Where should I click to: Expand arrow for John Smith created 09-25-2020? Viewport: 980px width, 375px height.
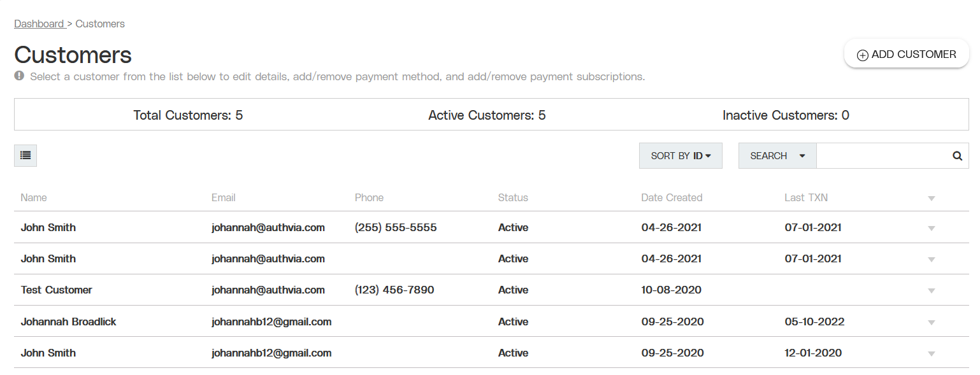[932, 353]
